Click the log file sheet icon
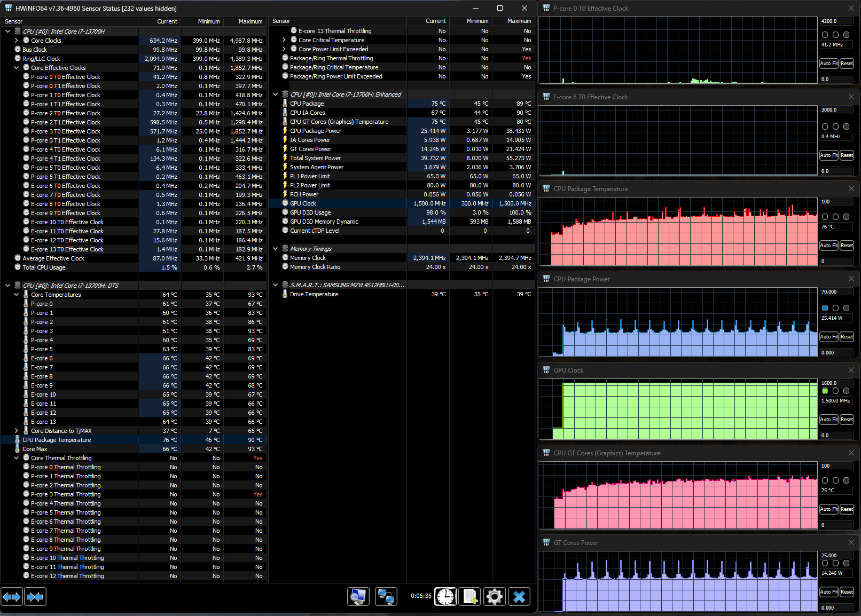Viewport: 861px width, 616px height. (470, 596)
